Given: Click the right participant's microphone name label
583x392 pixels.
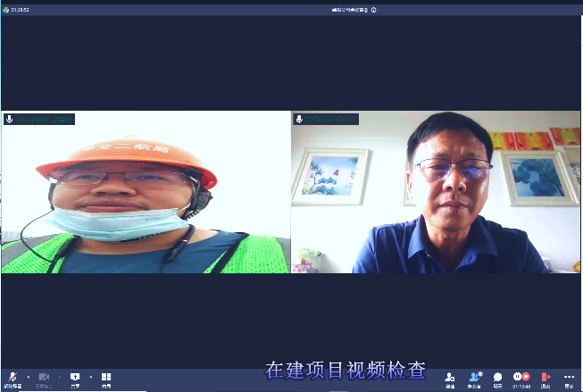Looking at the screenshot, I should [x=327, y=119].
